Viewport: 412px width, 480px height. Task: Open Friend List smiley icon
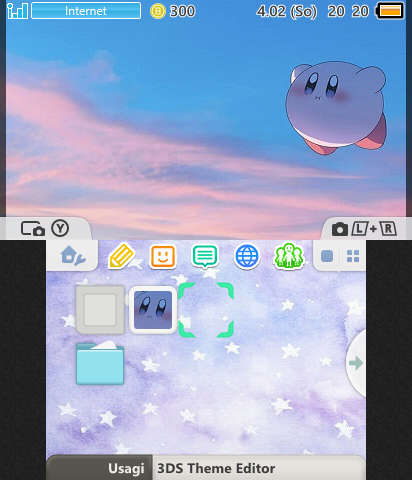pos(163,256)
